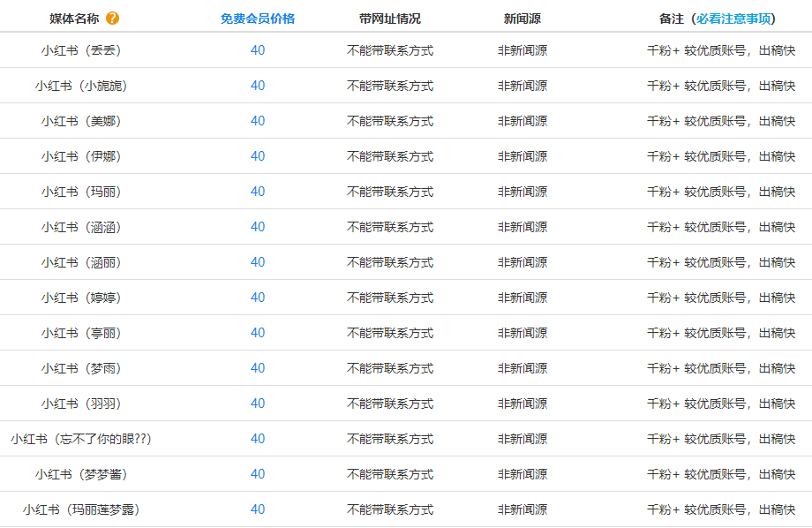Click price 40 in 忘不了你的眼 row

point(258,439)
